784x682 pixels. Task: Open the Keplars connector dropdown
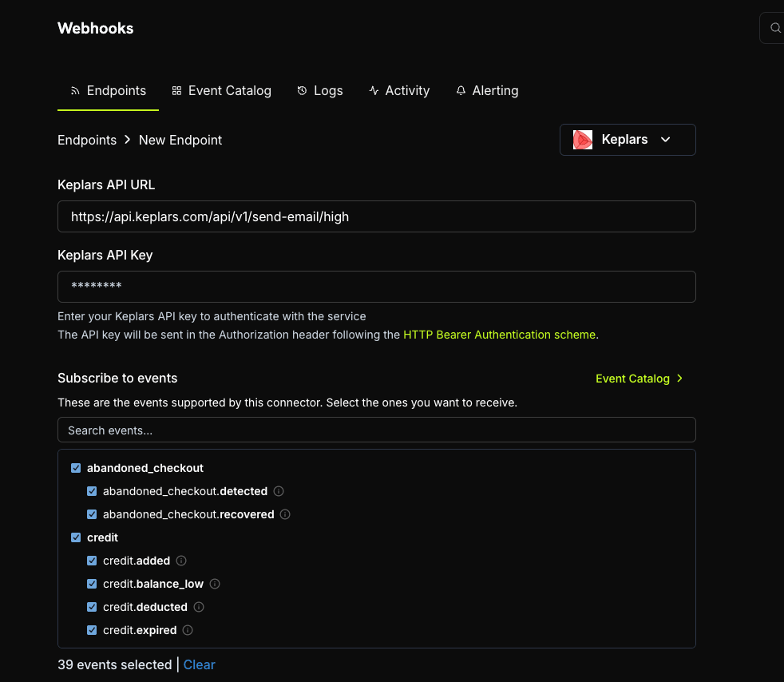(628, 140)
